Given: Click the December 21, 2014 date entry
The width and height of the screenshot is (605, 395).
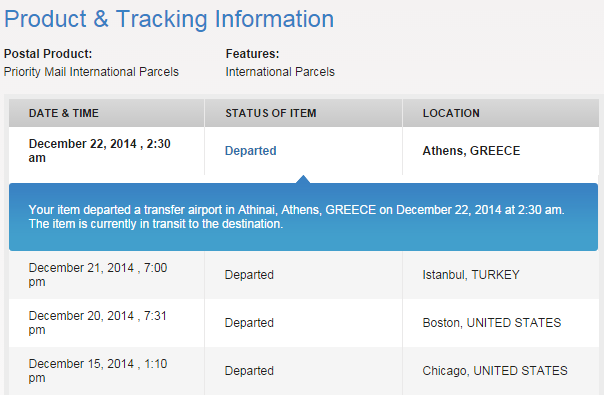Looking at the screenshot, I should pyautogui.click(x=98, y=275).
